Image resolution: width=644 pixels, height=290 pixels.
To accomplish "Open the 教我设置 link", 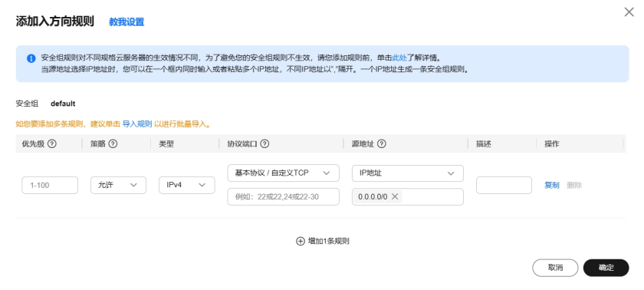I will point(127,22).
